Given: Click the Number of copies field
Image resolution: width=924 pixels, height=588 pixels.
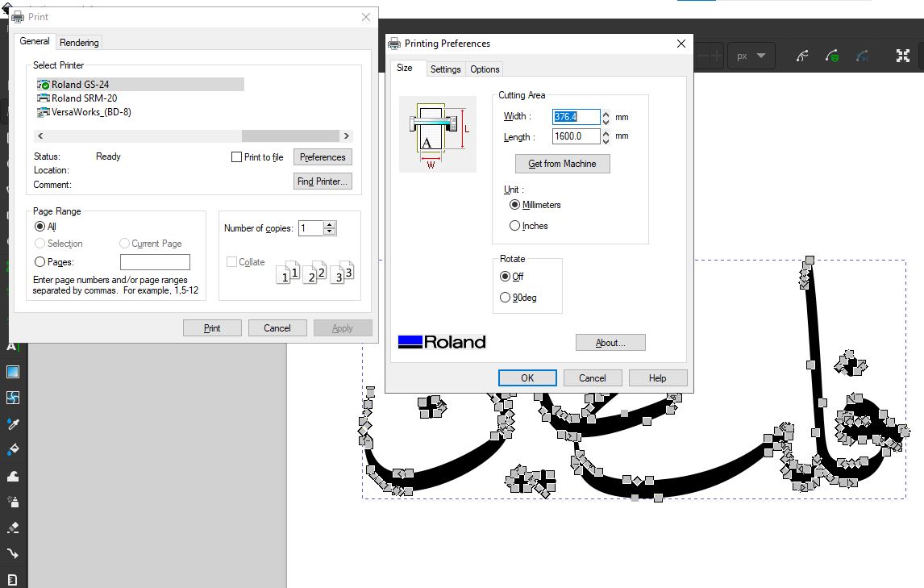Looking at the screenshot, I should (311, 228).
